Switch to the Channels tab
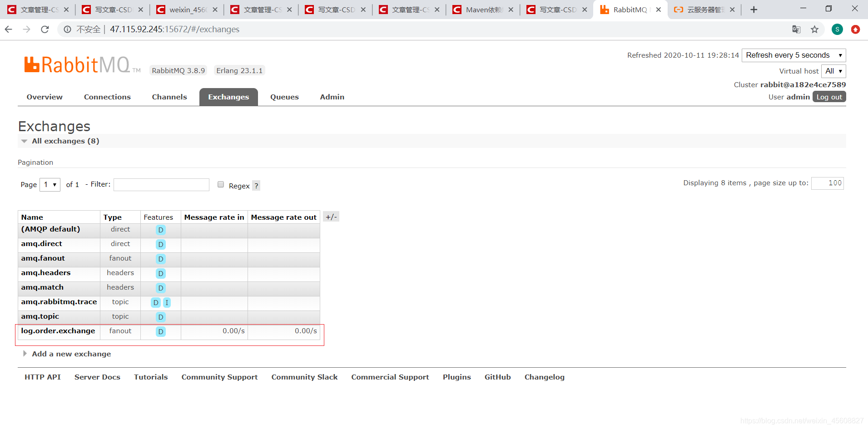 (169, 97)
